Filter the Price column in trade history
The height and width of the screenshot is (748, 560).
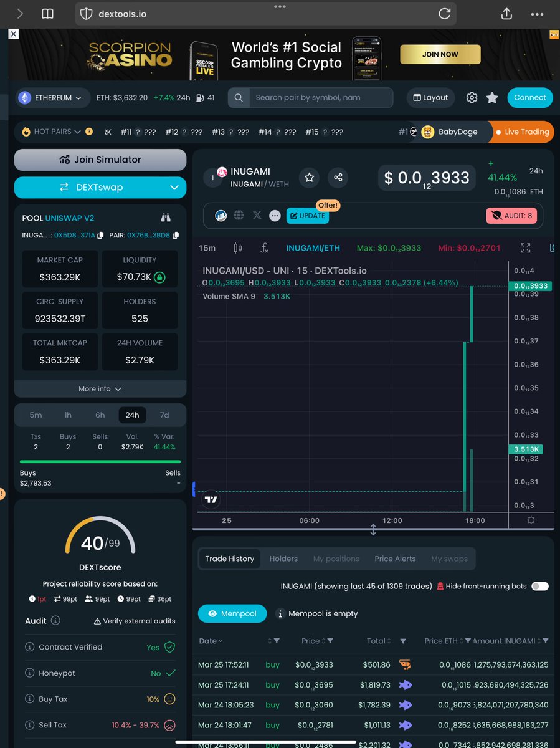pyautogui.click(x=330, y=641)
